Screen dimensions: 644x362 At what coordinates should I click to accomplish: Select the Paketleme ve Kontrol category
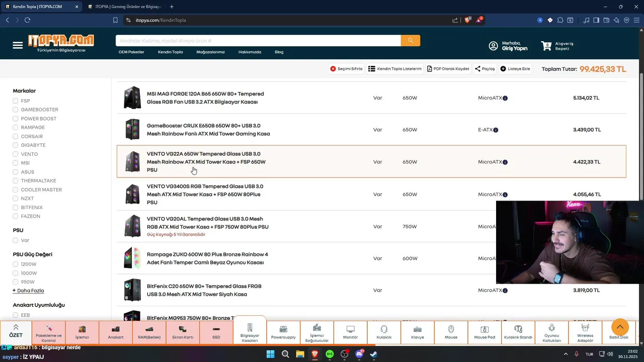[x=49, y=332]
